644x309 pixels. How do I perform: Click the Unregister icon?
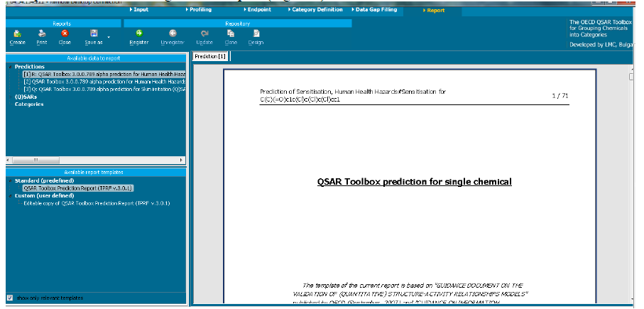[x=173, y=33]
